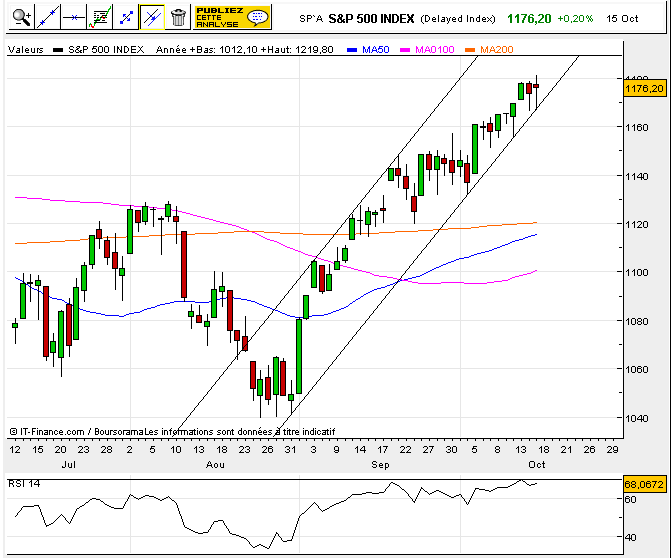The width and height of the screenshot is (672, 558).
Task: Click the Aou month label
Action: click(215, 465)
